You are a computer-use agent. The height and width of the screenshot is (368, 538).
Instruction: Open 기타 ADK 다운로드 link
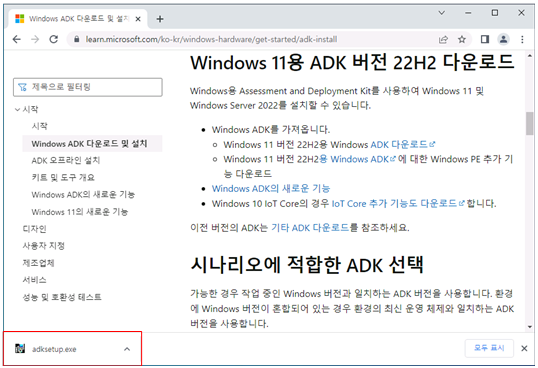coord(310,228)
